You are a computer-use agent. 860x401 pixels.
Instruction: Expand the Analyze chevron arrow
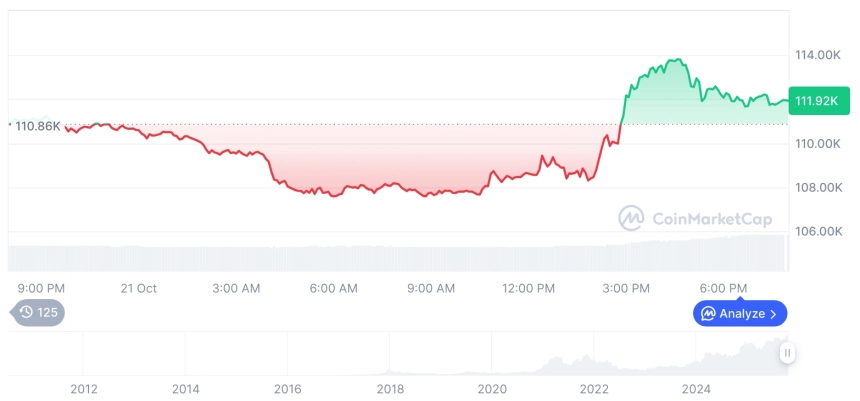[x=773, y=314]
